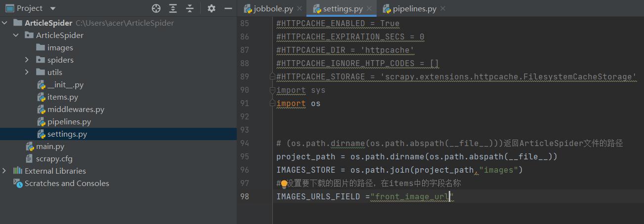Image resolution: width=644 pixels, height=224 pixels.
Task: Open Project panel settings gear
Action: tap(212, 8)
